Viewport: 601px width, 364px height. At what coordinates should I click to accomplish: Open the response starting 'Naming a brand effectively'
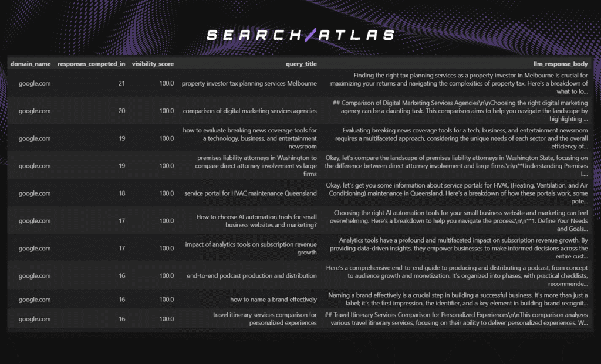click(457, 300)
